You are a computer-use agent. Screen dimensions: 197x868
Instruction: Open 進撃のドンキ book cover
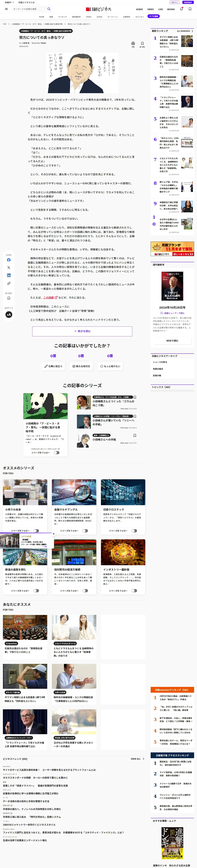coord(172,843)
